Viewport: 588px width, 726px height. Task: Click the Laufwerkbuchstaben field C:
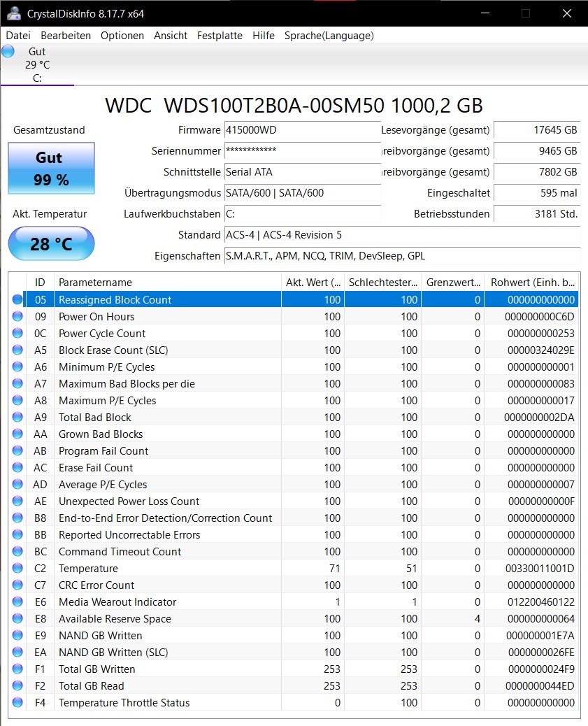click(x=302, y=214)
